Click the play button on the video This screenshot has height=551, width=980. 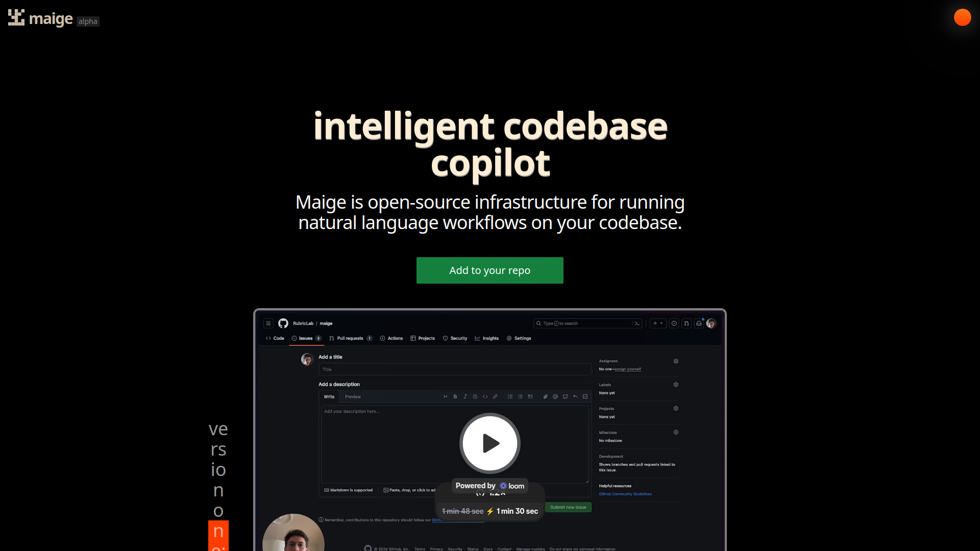pos(490,443)
